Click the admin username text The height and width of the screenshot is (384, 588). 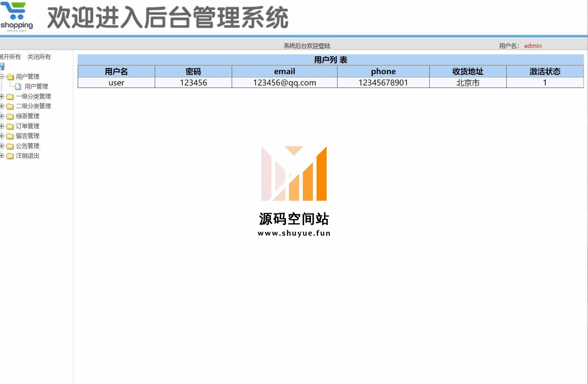pyautogui.click(x=533, y=46)
